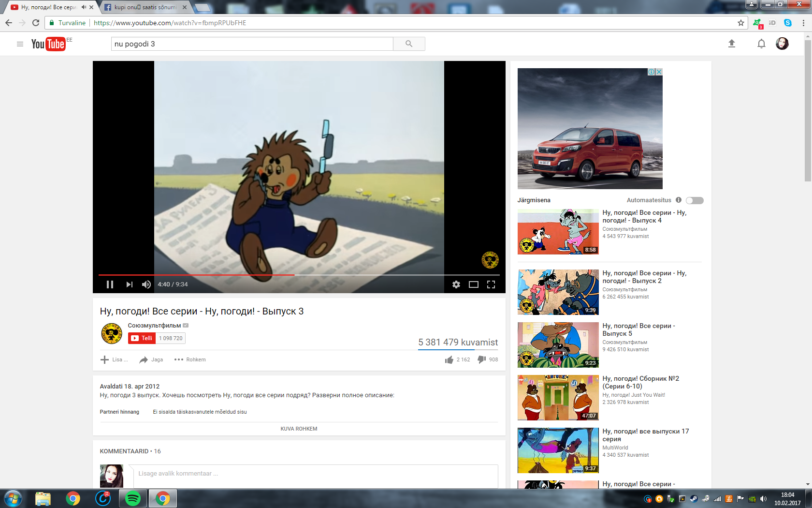Expand description with KUVA ROHKEM

click(299, 429)
